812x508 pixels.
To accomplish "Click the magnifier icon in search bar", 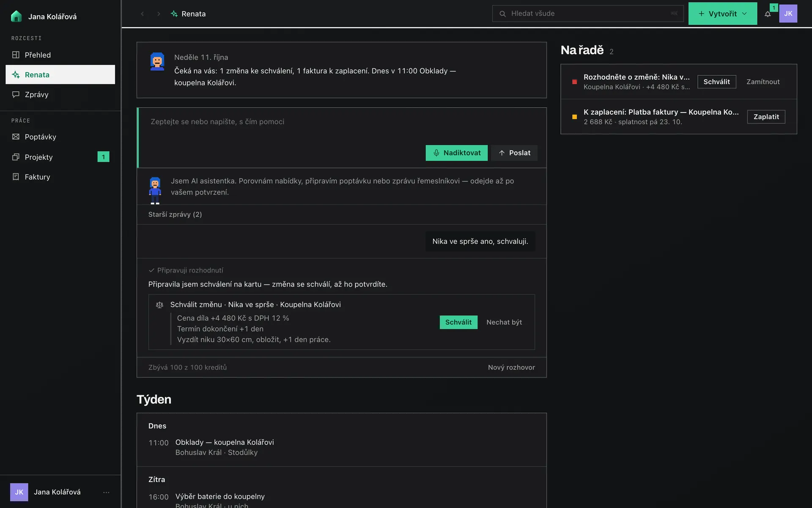I will click(502, 14).
